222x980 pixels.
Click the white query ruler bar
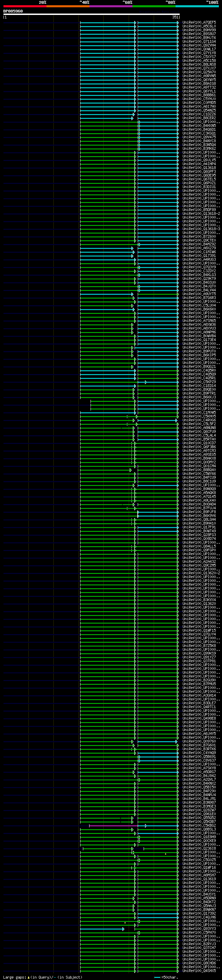(x=92, y=15)
